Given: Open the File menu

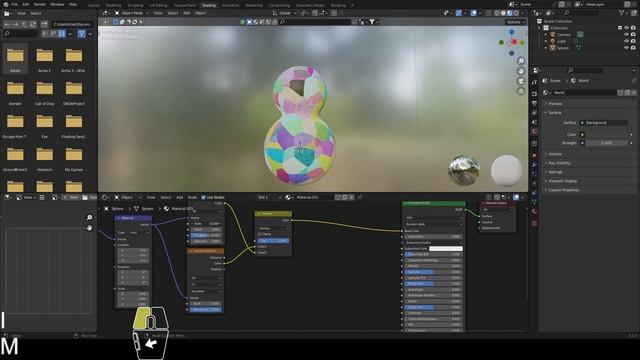Looking at the screenshot, I should (x=15, y=4).
